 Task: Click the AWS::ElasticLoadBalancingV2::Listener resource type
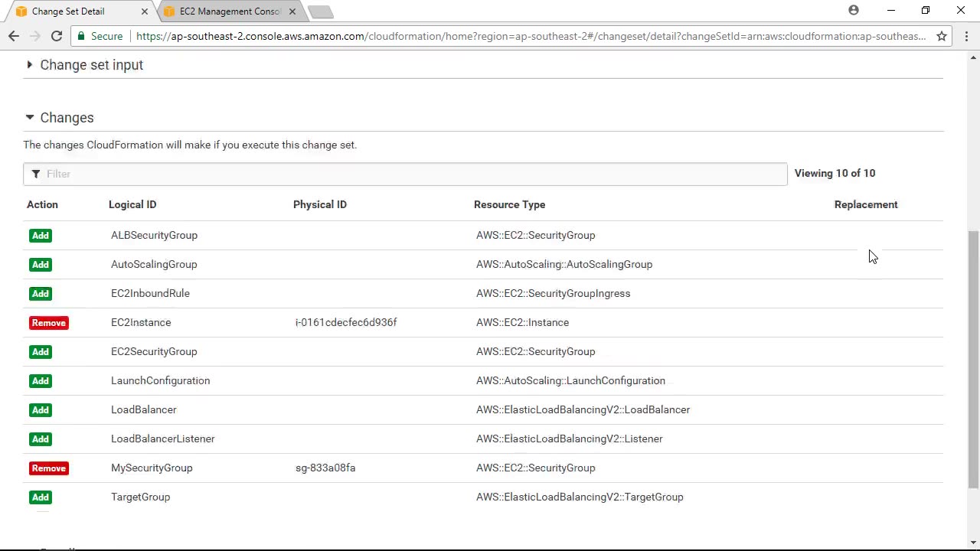click(569, 439)
